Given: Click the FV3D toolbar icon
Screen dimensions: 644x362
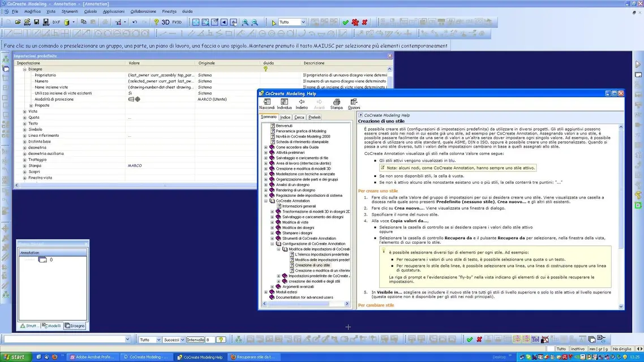Looking at the screenshot, I should [x=177, y=22].
